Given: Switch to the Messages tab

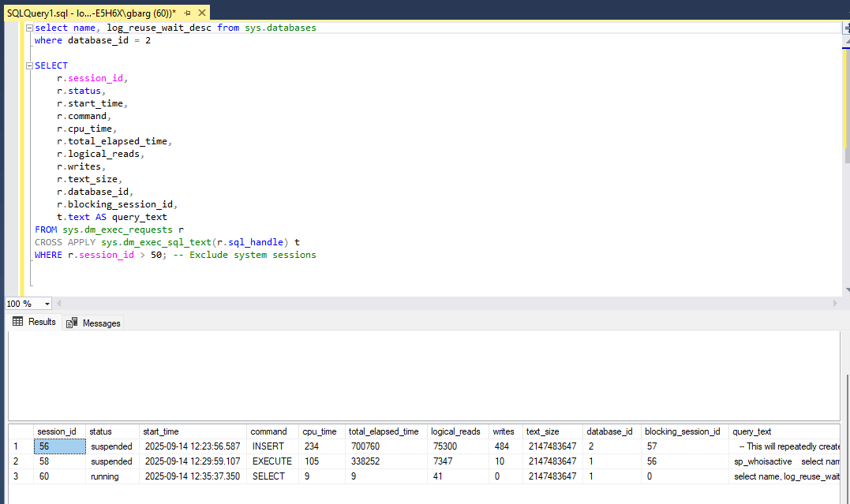Looking at the screenshot, I should pos(101,323).
